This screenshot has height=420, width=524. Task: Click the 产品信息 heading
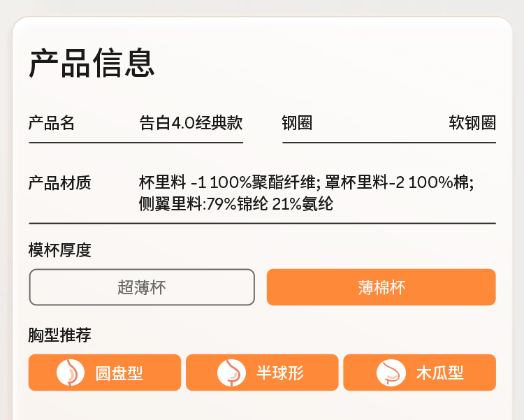click(x=92, y=63)
